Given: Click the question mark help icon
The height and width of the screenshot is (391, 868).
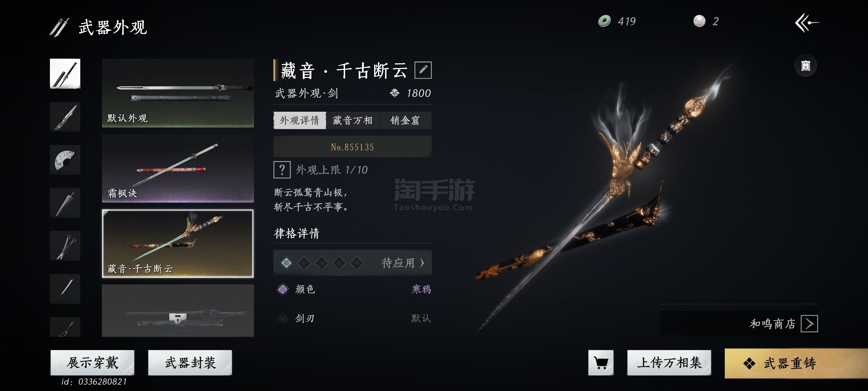Looking at the screenshot, I should click(x=282, y=169).
